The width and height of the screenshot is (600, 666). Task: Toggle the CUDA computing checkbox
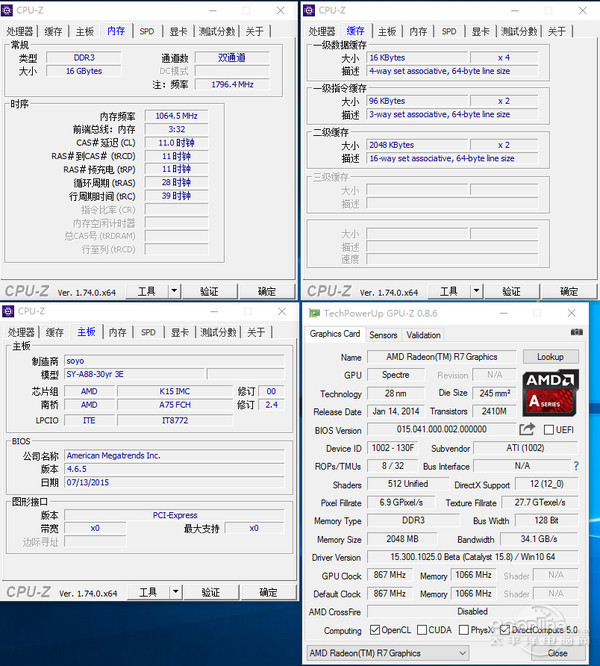[x=421, y=630]
